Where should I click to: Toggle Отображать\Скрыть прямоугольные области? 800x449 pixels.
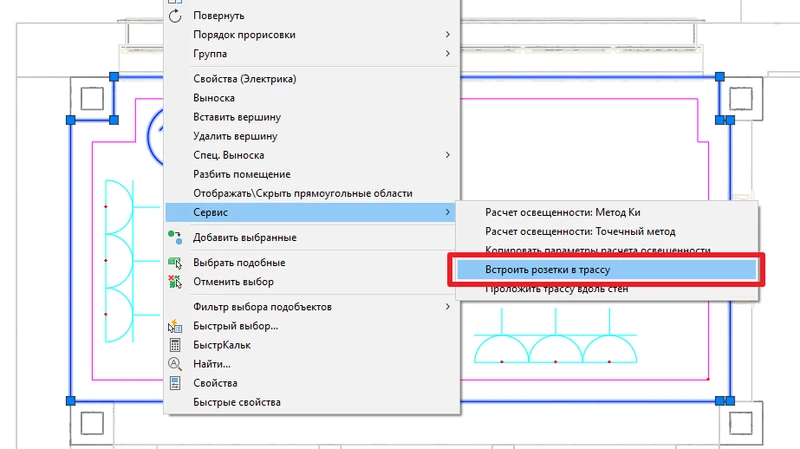click(x=302, y=193)
